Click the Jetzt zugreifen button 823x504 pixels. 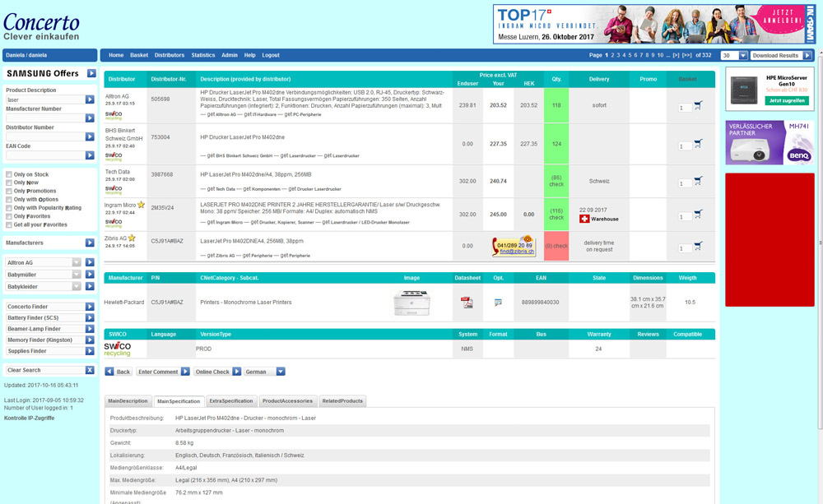tap(787, 100)
